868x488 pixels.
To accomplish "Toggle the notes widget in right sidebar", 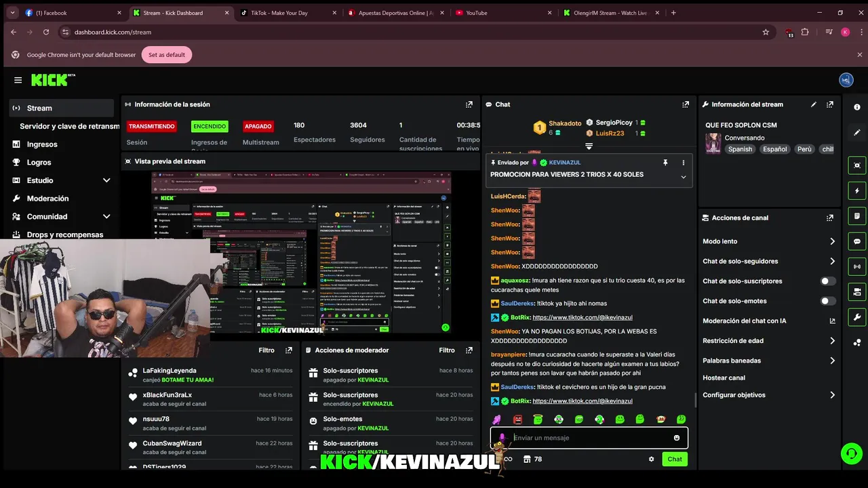I will pyautogui.click(x=857, y=216).
